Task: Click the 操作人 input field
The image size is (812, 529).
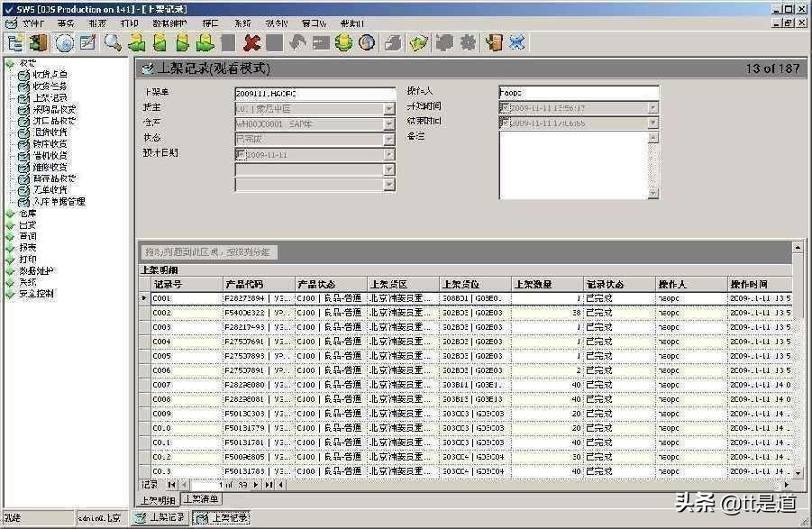Action: coord(579,92)
